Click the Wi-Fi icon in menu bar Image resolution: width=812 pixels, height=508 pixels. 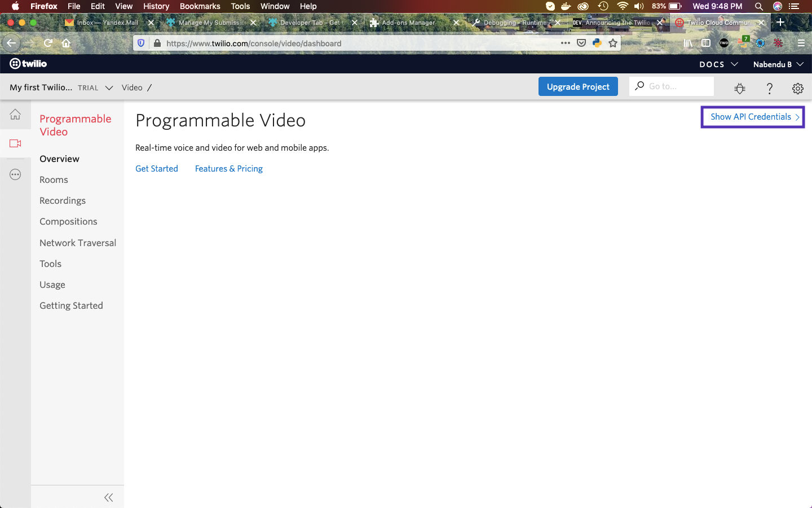pos(623,6)
